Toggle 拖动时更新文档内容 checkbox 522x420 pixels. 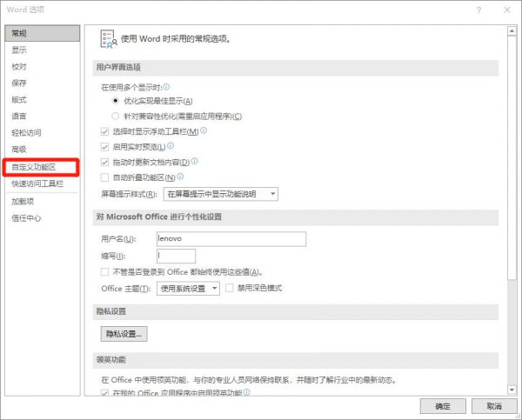click(x=104, y=162)
